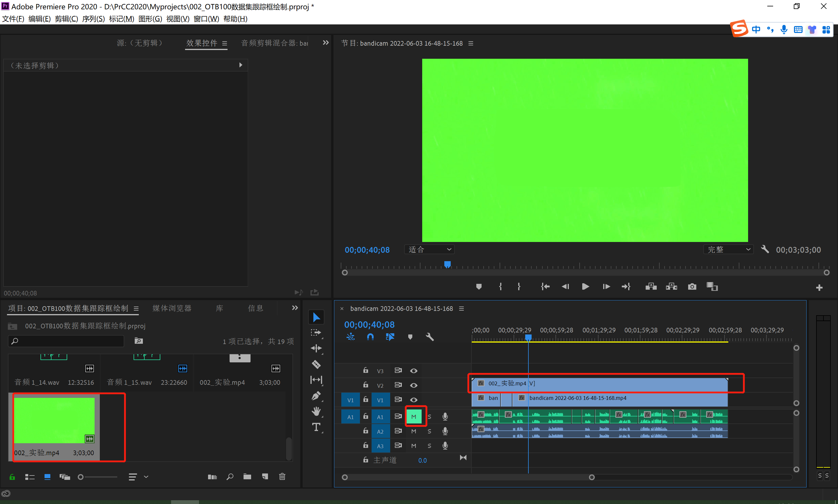Open the 序列(S) menu

tap(93, 19)
